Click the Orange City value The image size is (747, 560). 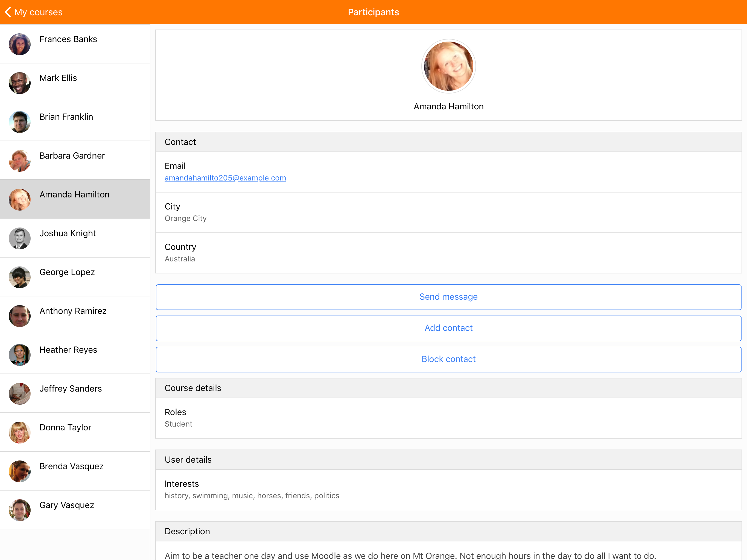click(x=185, y=218)
